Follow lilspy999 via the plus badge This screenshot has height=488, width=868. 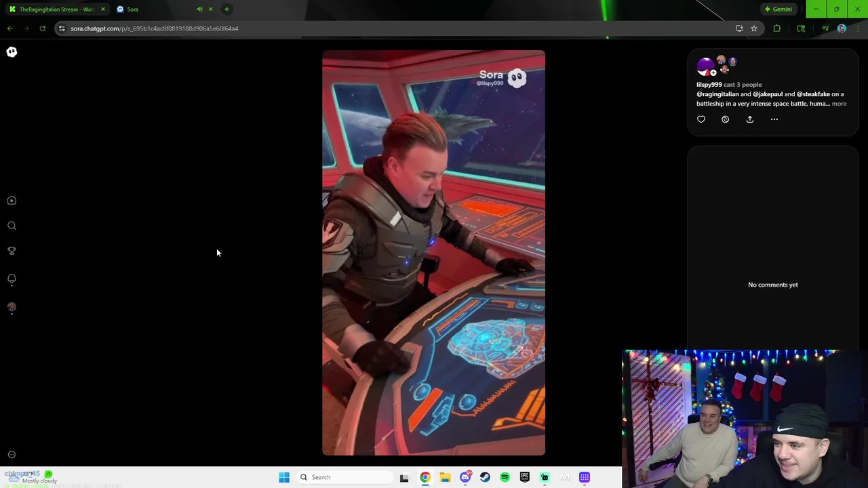(x=713, y=73)
